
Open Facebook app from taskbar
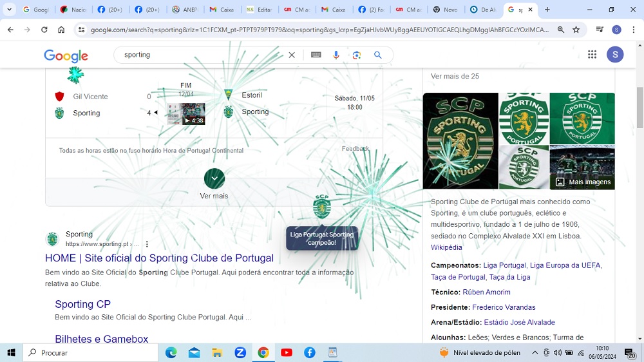310,352
